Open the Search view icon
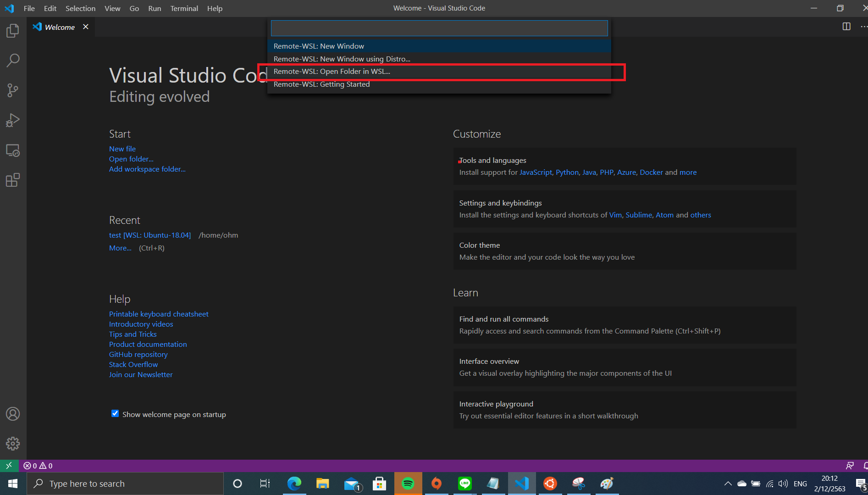The image size is (868, 495). coord(13,61)
